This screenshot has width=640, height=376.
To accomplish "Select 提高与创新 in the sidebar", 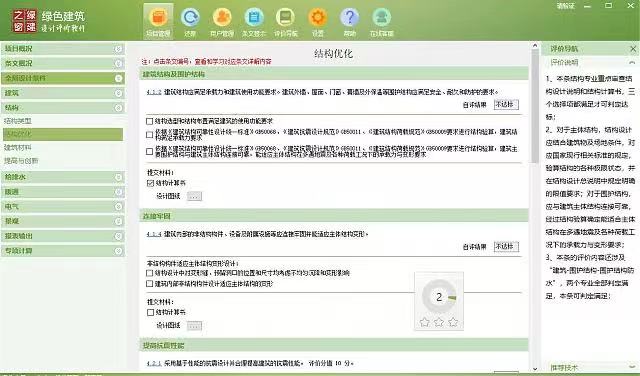I will pos(21,161).
